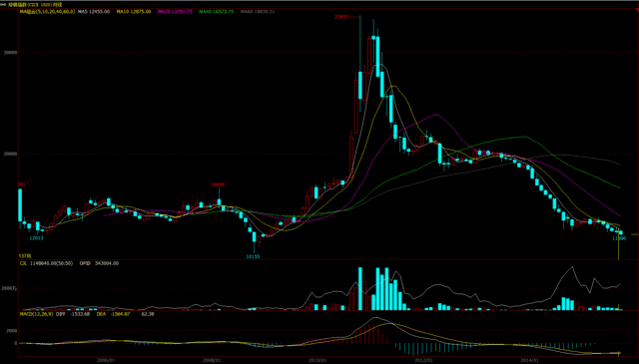Select the 2006/01 date marker on time axis
The image size is (639, 364).
(106, 360)
